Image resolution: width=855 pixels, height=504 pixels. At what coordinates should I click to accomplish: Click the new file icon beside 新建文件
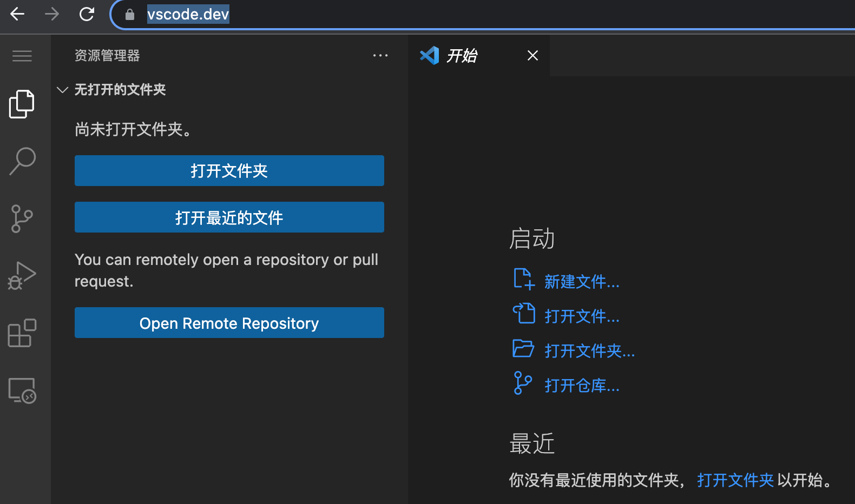(x=524, y=280)
